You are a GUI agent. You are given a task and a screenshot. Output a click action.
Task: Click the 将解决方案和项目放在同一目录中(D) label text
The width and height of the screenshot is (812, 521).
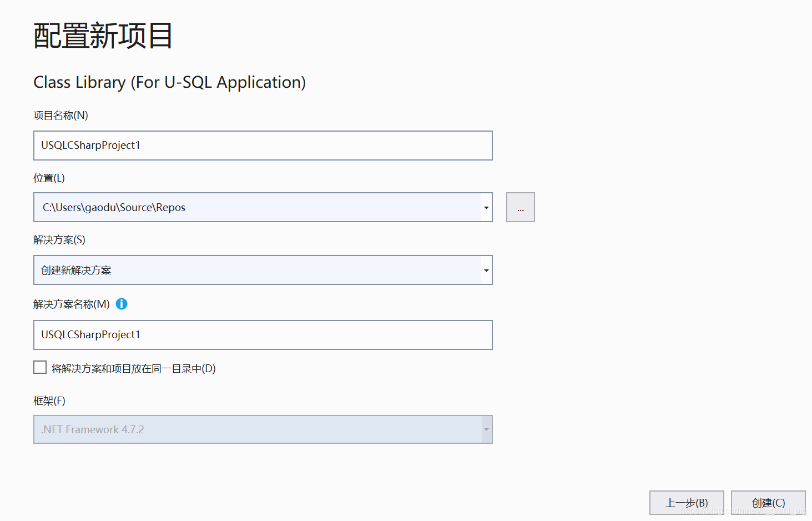coord(133,369)
